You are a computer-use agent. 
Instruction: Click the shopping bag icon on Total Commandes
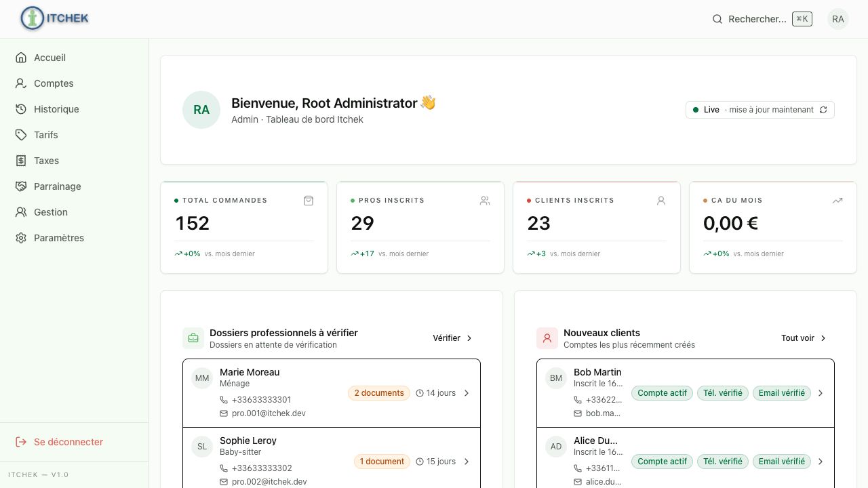pyautogui.click(x=309, y=201)
